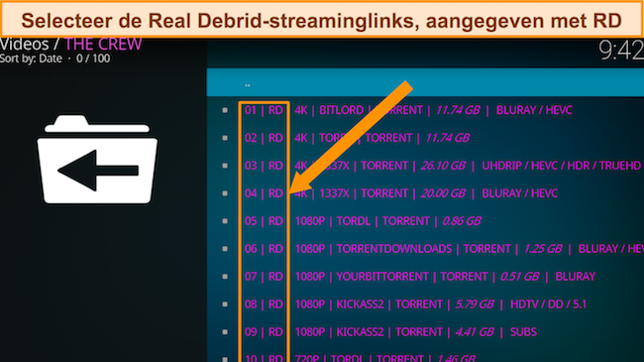
Task: Click the bullet icon beside stream 04
Action: 225,193
